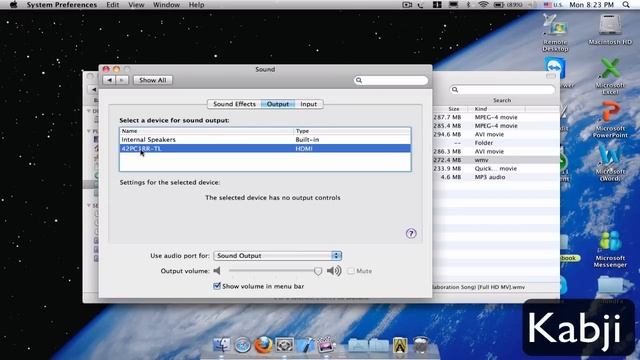Collapse the Places section in Finder sidebar
The width and height of the screenshot is (640, 360).
click(89, 131)
